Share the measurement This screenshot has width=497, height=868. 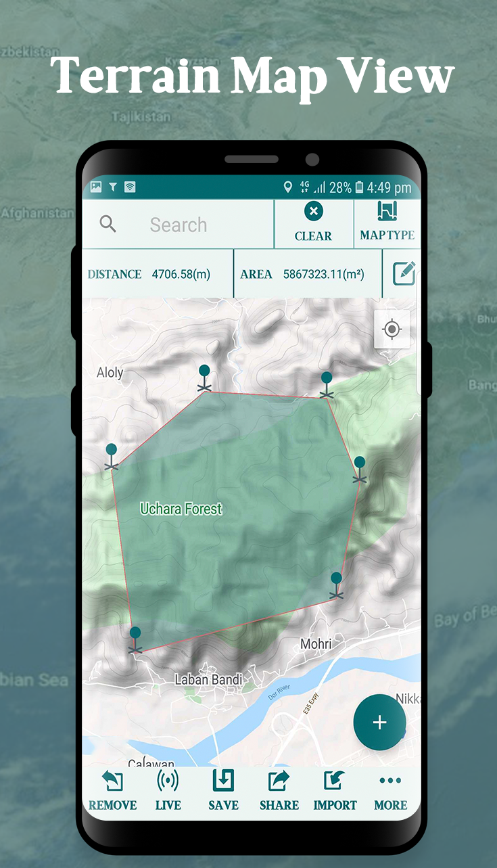coord(279,790)
